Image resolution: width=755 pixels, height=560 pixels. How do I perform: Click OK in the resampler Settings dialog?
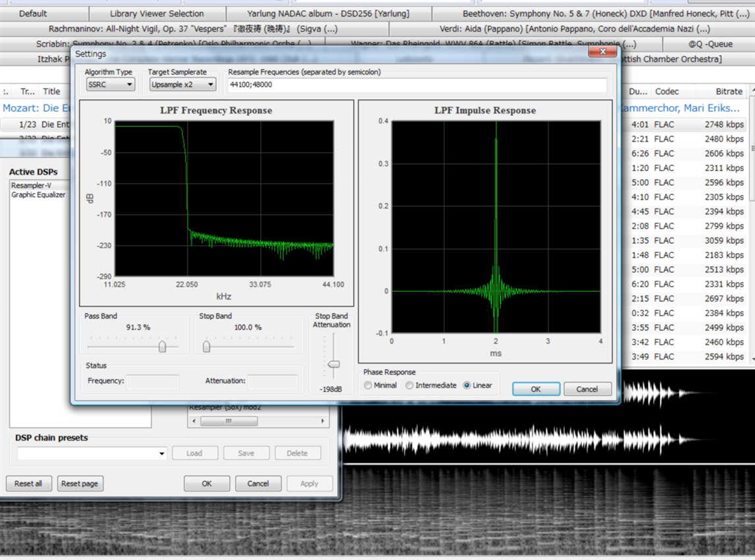pyautogui.click(x=535, y=389)
